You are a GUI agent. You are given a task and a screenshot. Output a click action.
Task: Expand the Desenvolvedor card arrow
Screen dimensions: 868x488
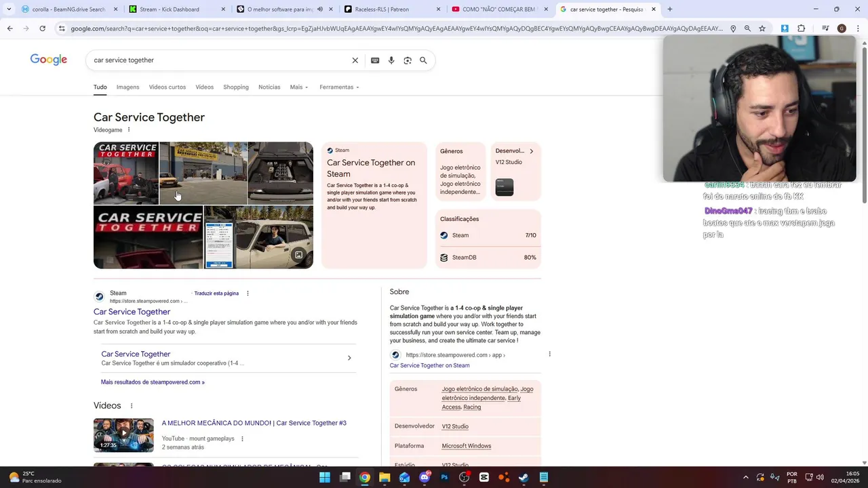(x=531, y=151)
